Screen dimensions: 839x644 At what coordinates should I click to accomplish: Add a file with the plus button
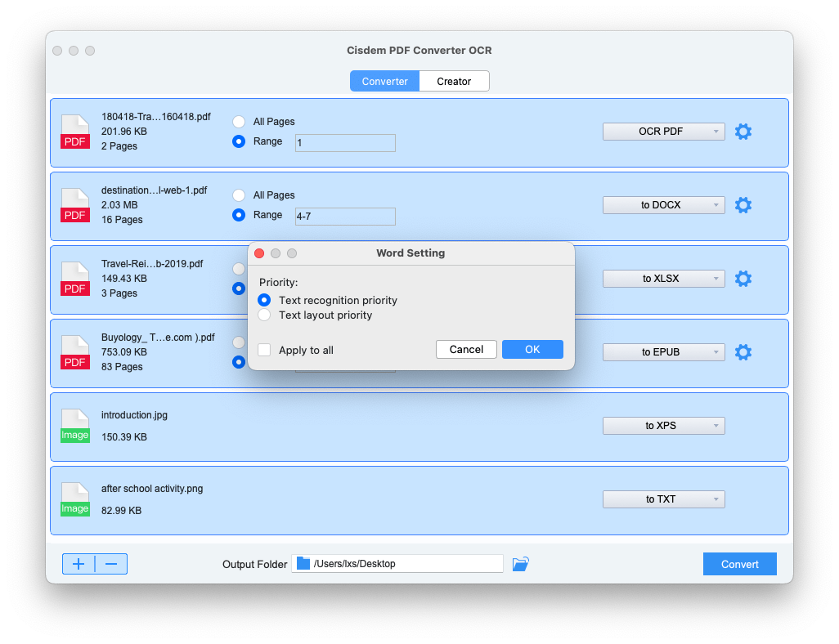[x=79, y=564]
